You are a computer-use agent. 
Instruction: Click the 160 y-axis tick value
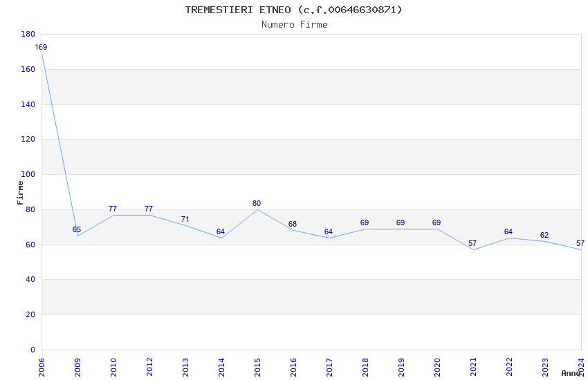28,69
